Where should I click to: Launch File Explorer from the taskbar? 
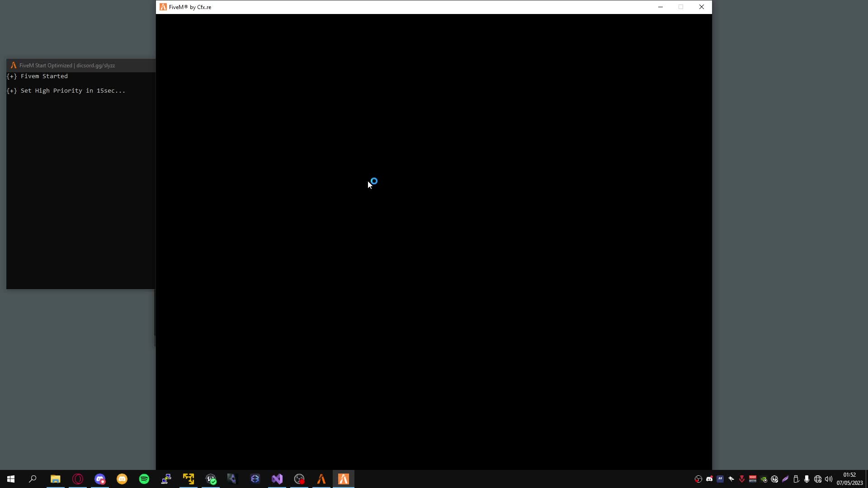tap(55, 479)
